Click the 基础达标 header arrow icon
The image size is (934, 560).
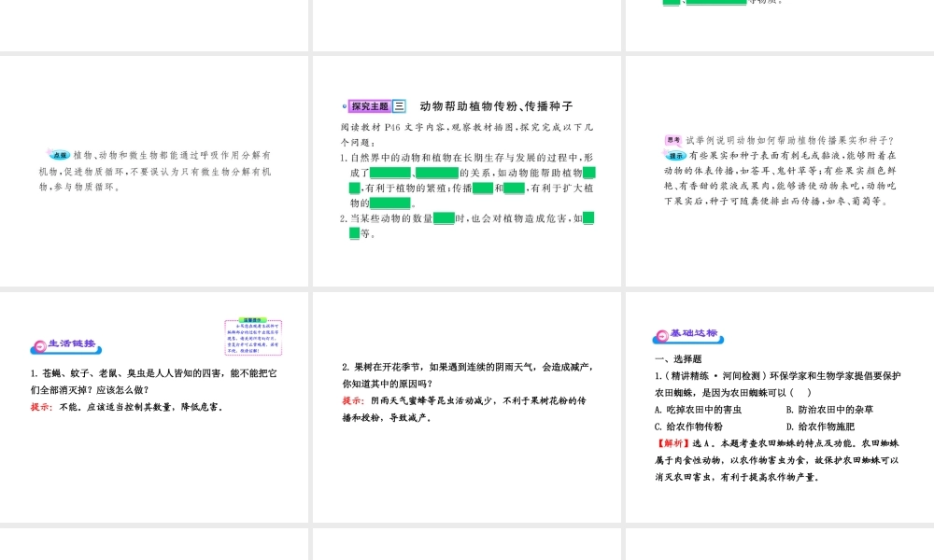662,336
